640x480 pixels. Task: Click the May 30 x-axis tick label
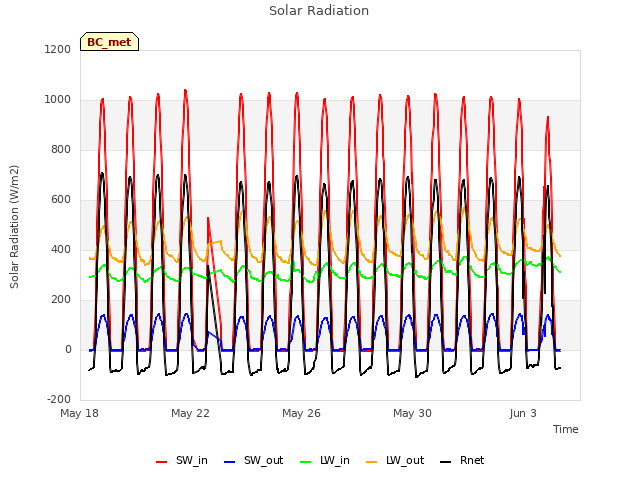[412, 413]
